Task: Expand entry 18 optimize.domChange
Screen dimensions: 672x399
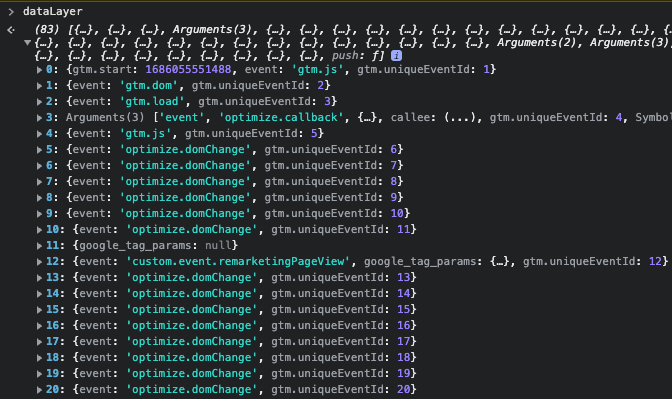Action: 39,357
